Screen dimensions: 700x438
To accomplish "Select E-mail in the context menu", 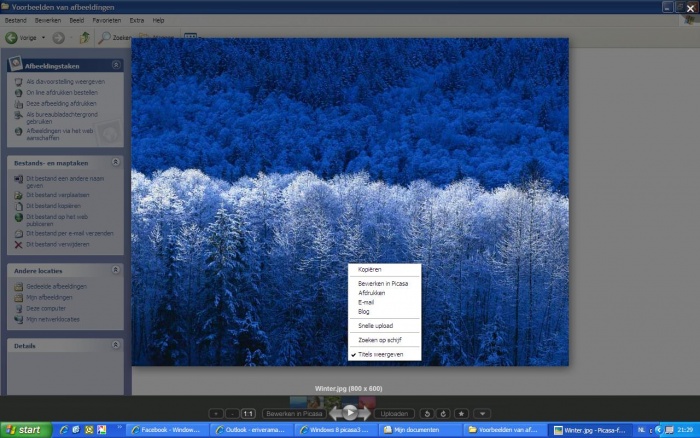I will coord(384,302).
